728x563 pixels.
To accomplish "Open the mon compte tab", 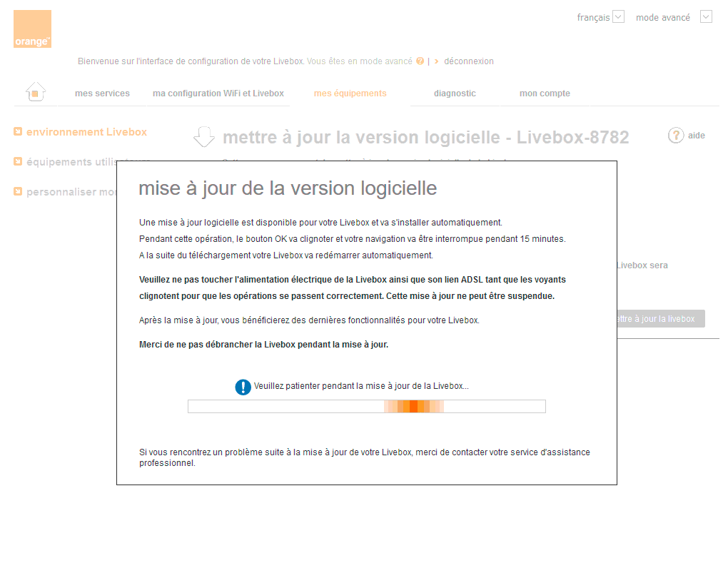I will (x=545, y=93).
